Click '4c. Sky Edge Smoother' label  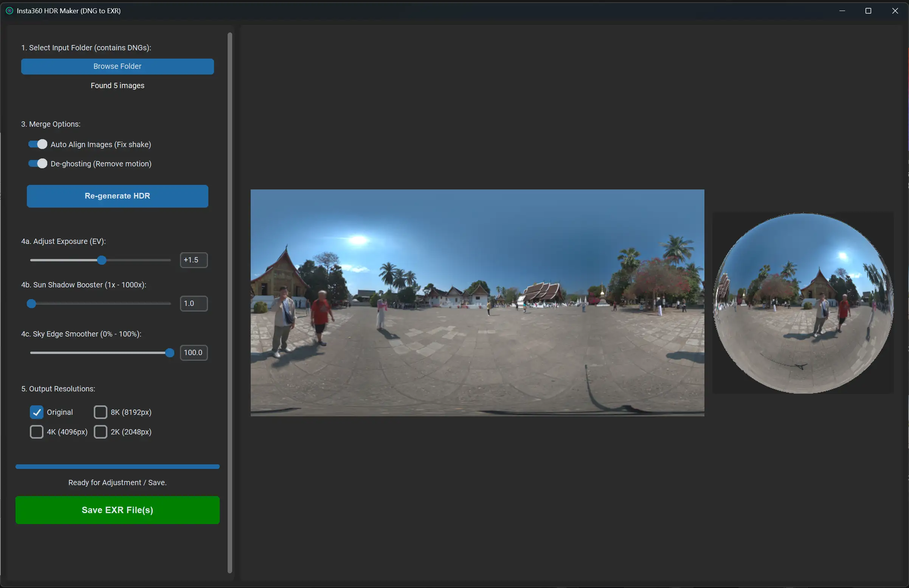(x=81, y=335)
